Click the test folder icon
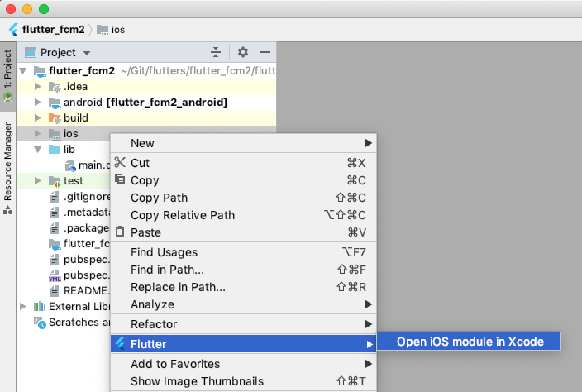 coord(55,181)
